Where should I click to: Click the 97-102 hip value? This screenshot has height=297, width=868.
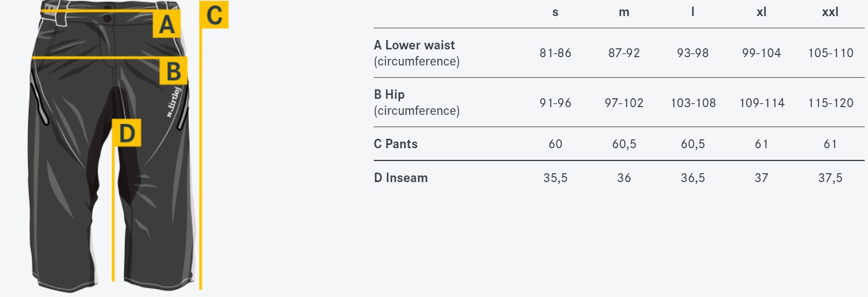click(x=624, y=103)
